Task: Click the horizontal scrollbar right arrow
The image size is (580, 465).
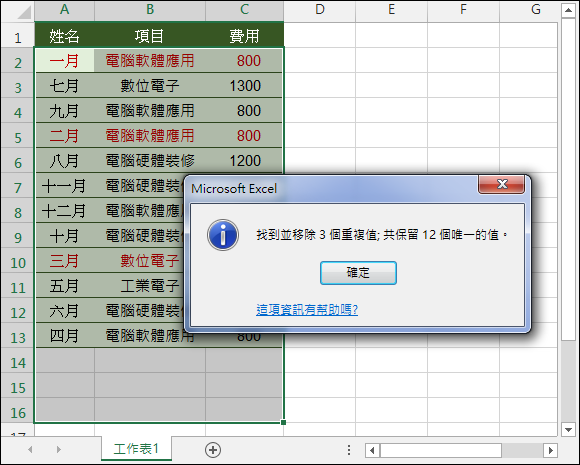Action: 550,450
